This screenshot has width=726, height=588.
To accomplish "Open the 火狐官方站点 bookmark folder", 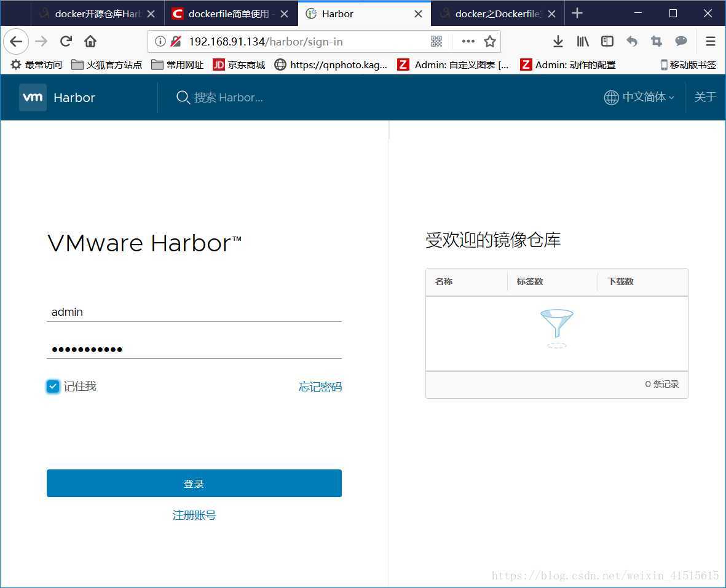I will tap(106, 65).
